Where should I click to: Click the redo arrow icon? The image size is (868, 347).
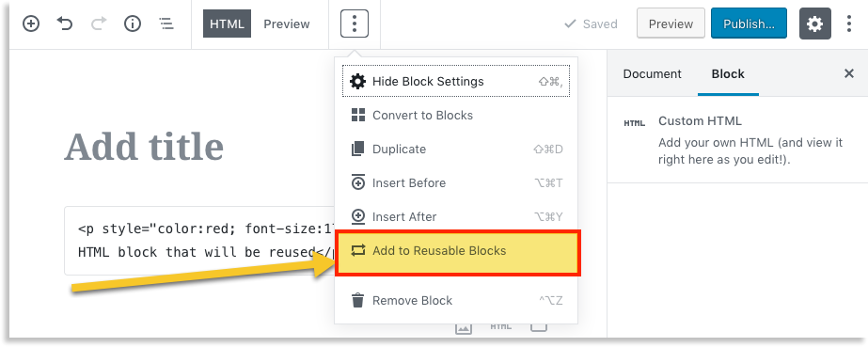pyautogui.click(x=99, y=24)
